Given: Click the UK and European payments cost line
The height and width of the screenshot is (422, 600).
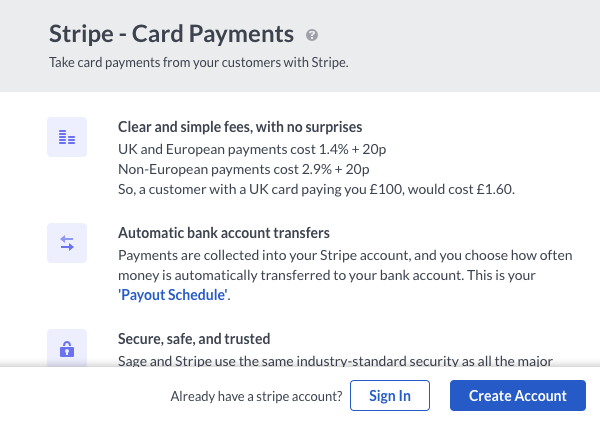Looking at the screenshot, I should (x=252, y=149).
